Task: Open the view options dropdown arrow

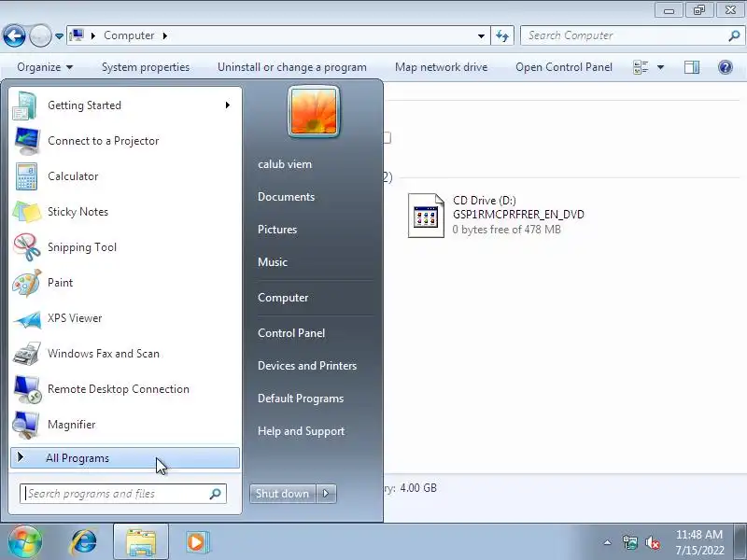Action: (661, 67)
